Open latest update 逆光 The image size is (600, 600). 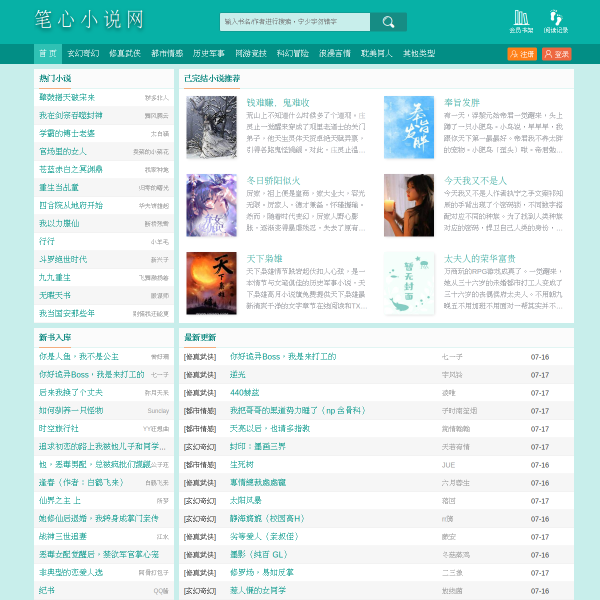(x=237, y=375)
